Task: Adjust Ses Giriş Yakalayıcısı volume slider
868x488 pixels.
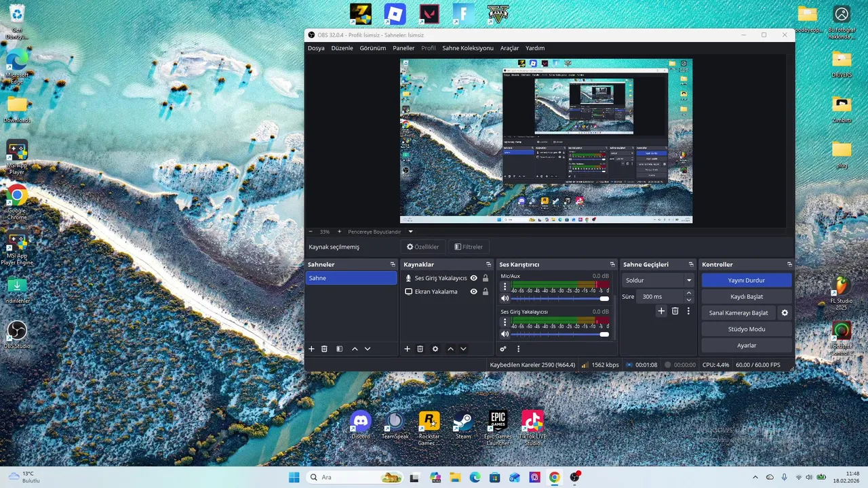Action: click(x=560, y=334)
